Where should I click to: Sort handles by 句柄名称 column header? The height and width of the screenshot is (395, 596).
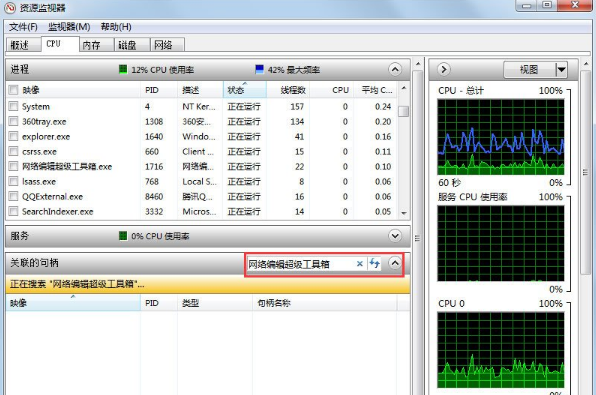coord(325,303)
